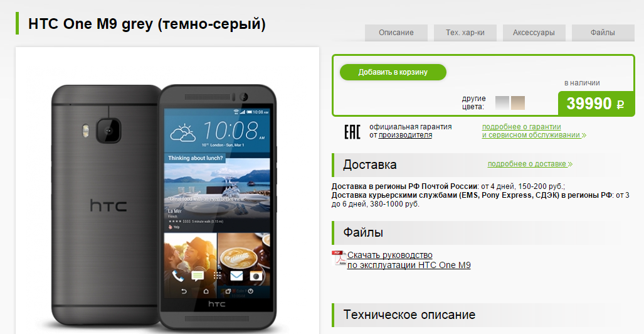The width and height of the screenshot is (644, 334).
Task: Open the подробнее о доставке link
Action: pyautogui.click(x=527, y=164)
